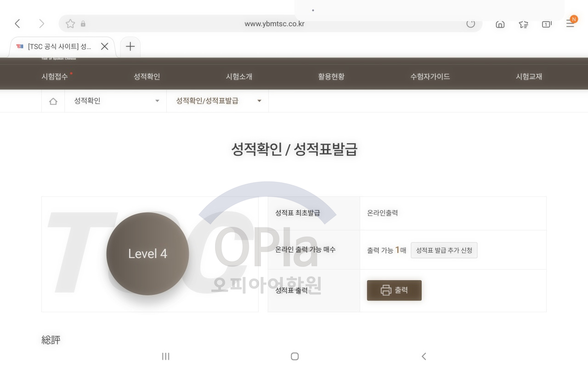This screenshot has height=368, width=588.
Task: Bookmark page with the star icon
Action: (x=70, y=23)
